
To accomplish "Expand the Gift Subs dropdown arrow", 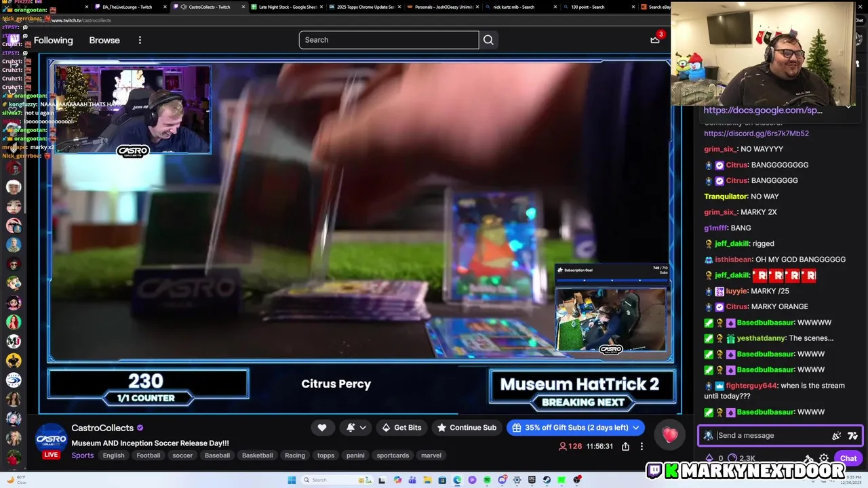I will click(636, 428).
